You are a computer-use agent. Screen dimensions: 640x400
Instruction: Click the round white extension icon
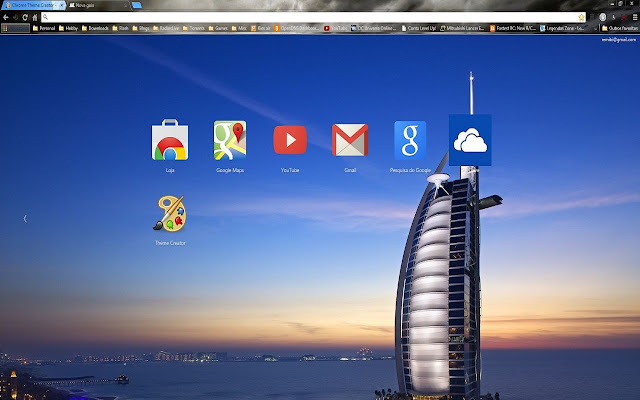[x=603, y=17]
